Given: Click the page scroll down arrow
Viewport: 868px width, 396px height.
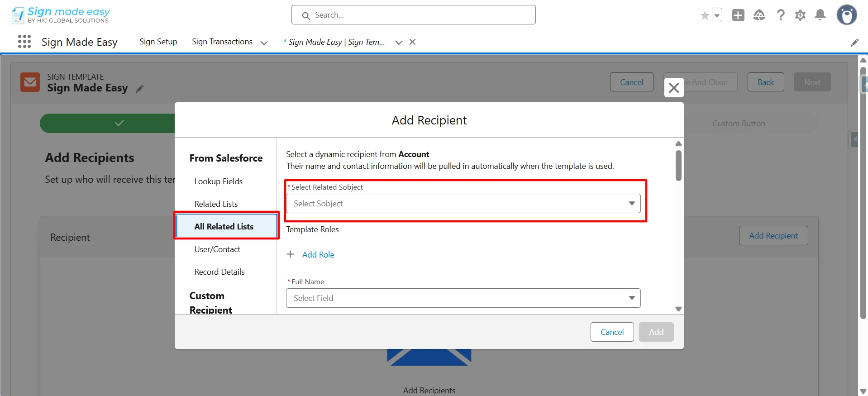Looking at the screenshot, I should click(863, 391).
